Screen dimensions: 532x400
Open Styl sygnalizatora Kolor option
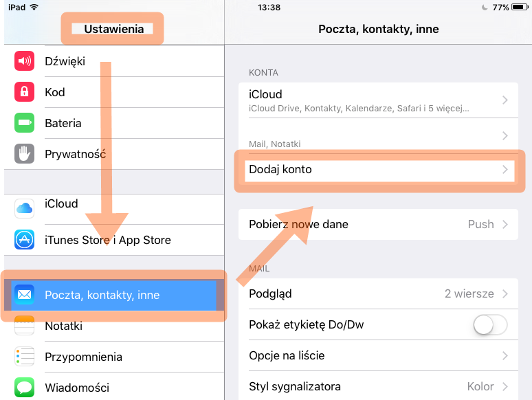377,386
